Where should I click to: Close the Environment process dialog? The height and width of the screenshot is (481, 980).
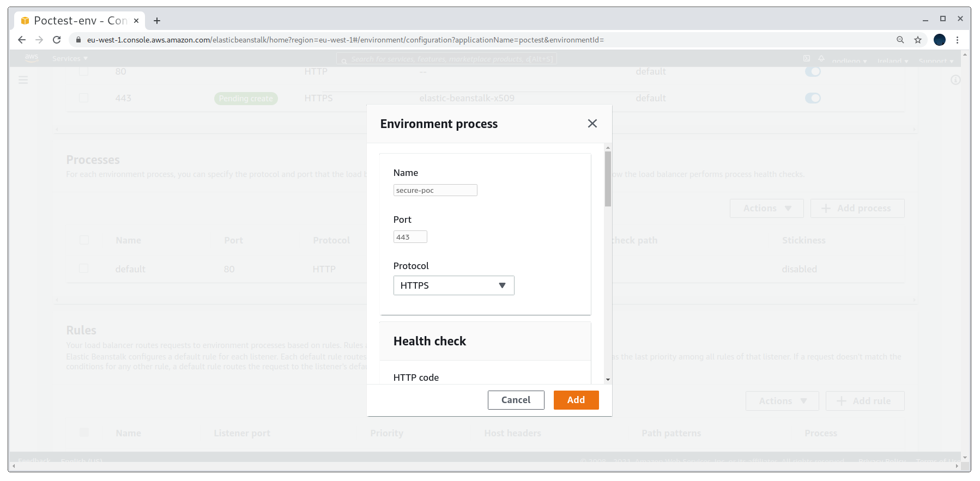point(592,124)
